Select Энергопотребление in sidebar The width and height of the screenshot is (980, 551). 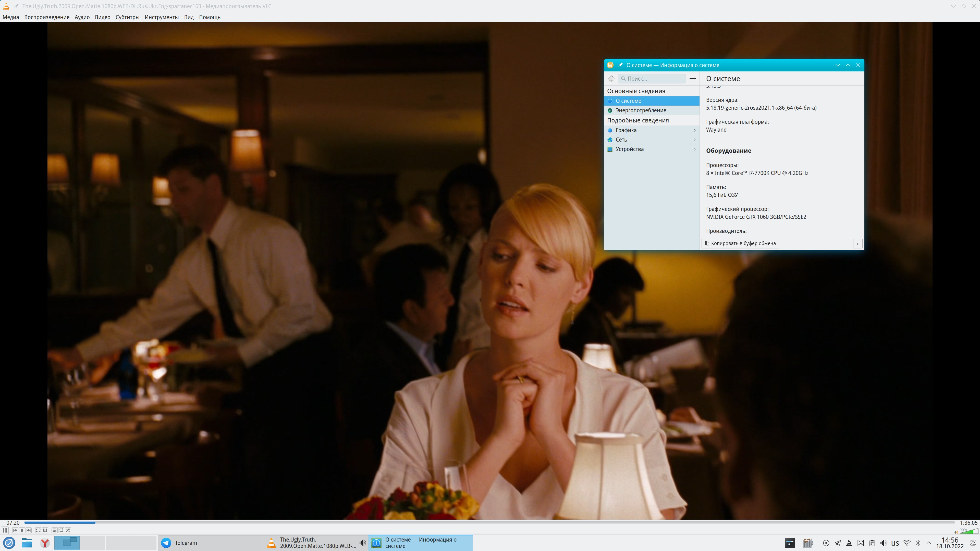click(641, 110)
